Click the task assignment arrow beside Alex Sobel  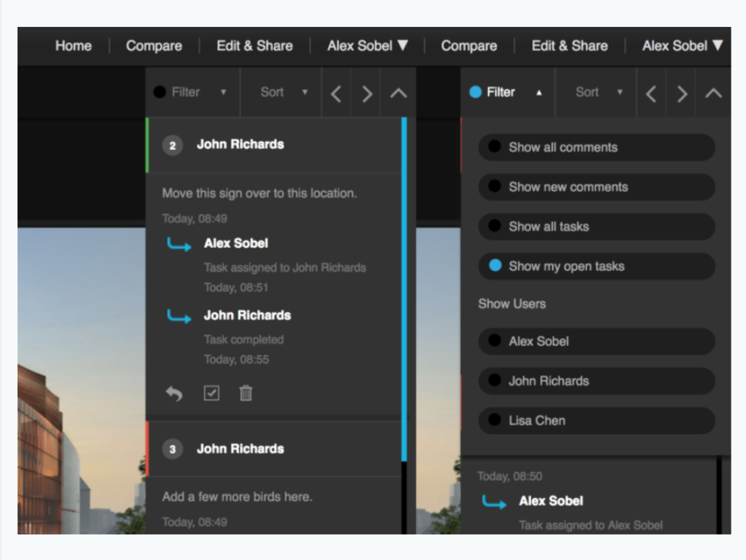coord(179,245)
